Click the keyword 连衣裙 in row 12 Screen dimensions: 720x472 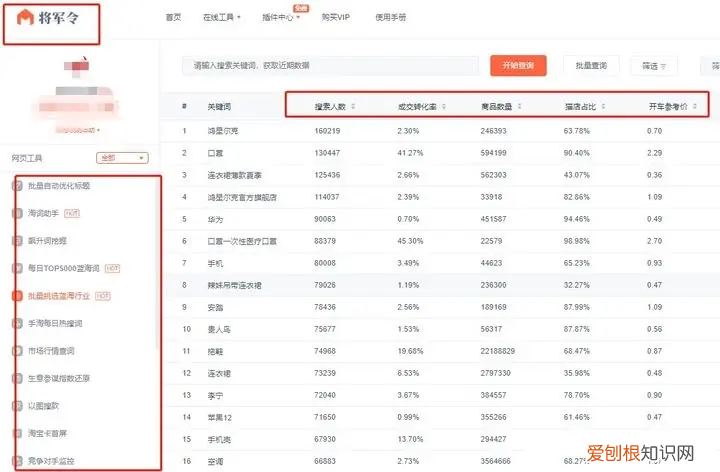pos(219,373)
